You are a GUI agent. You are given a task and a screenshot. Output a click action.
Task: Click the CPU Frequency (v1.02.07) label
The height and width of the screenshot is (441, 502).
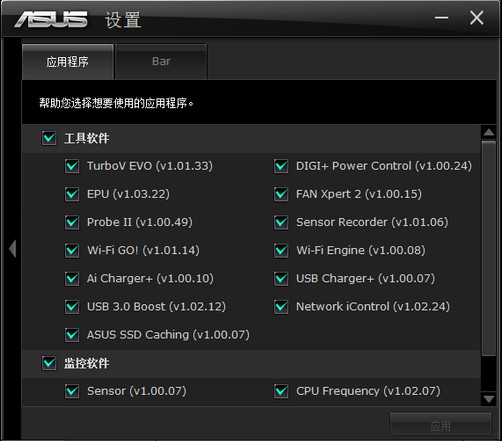[368, 391]
